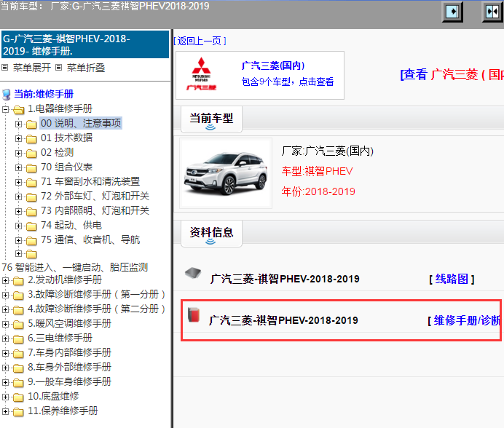Screen dimensions: 504x428
Task: Select 70 组合仪表 tree label
Action: (x=66, y=167)
